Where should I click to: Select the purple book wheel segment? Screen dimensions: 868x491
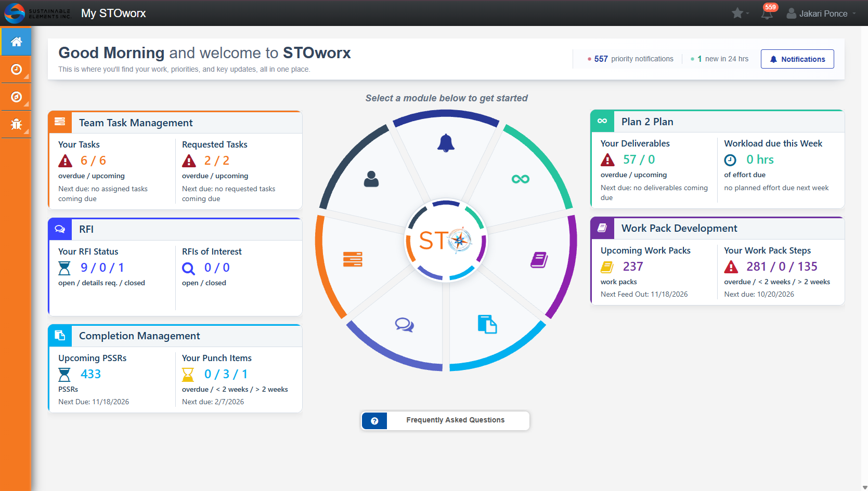point(539,259)
